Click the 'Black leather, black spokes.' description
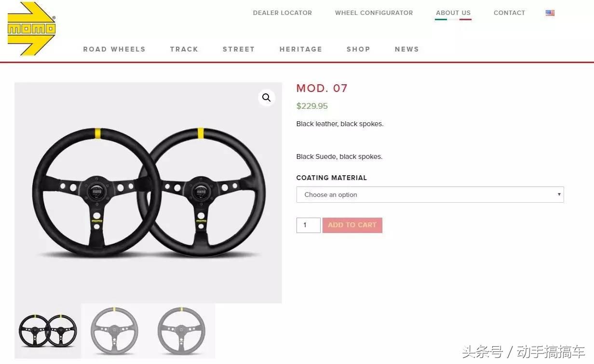This screenshot has width=594, height=364. [x=340, y=124]
